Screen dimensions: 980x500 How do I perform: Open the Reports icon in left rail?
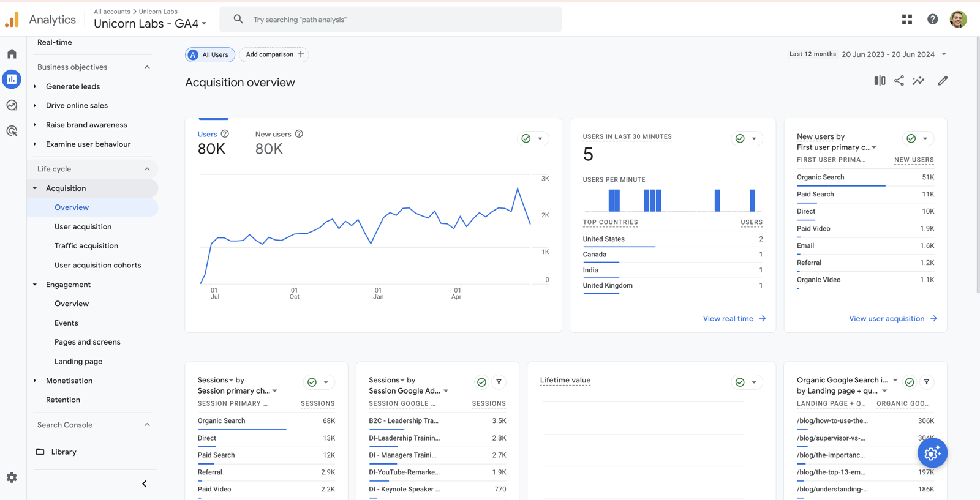12,79
